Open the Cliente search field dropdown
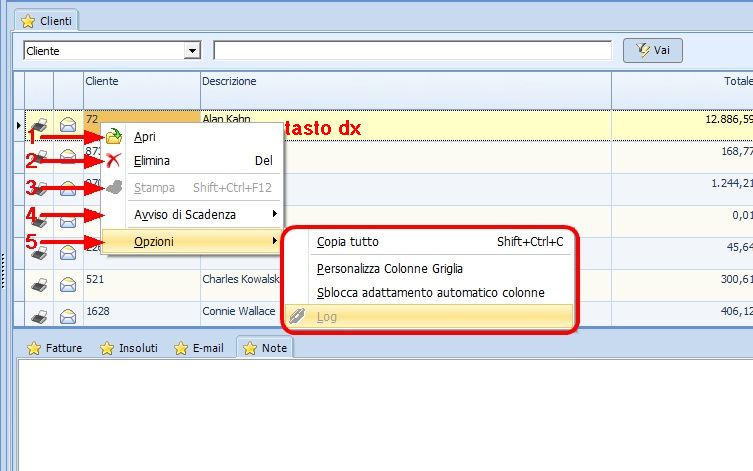 [193, 50]
